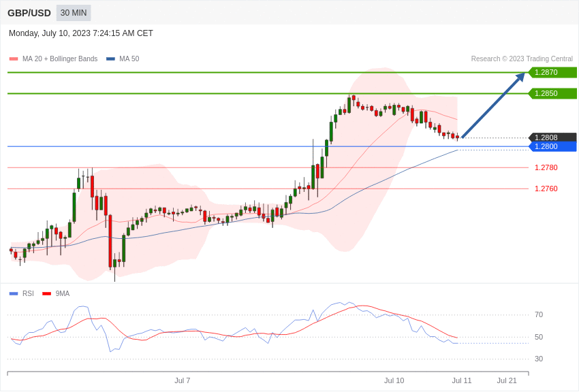Click the RSI legend label

[28, 293]
